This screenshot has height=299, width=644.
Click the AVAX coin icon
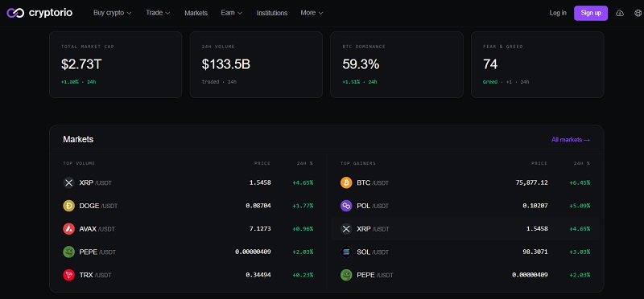pos(68,229)
